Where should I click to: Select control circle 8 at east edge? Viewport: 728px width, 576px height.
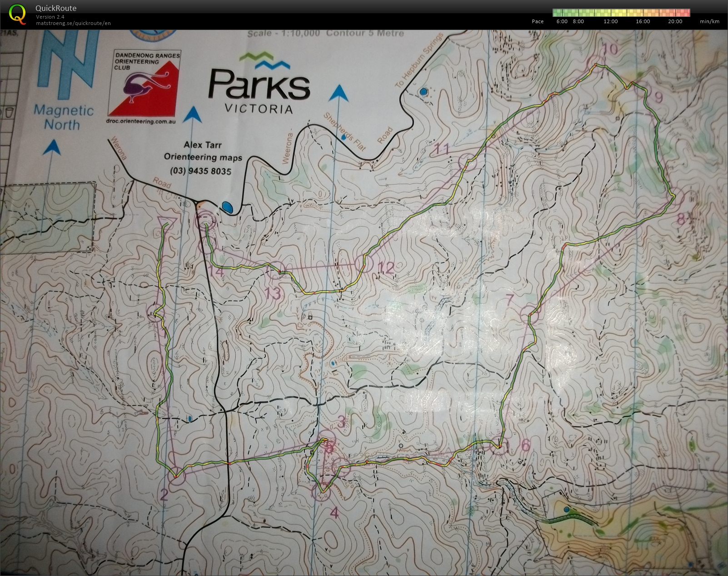point(675,196)
